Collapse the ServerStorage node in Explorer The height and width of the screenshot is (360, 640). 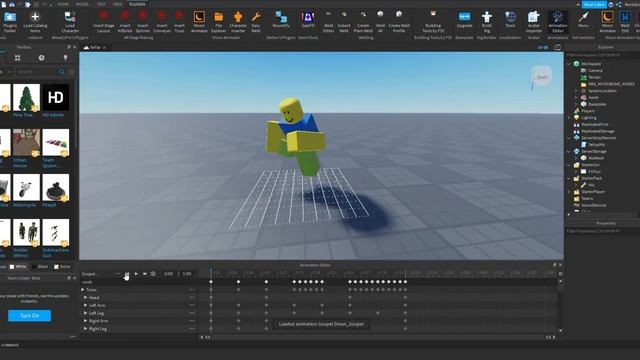point(569,151)
